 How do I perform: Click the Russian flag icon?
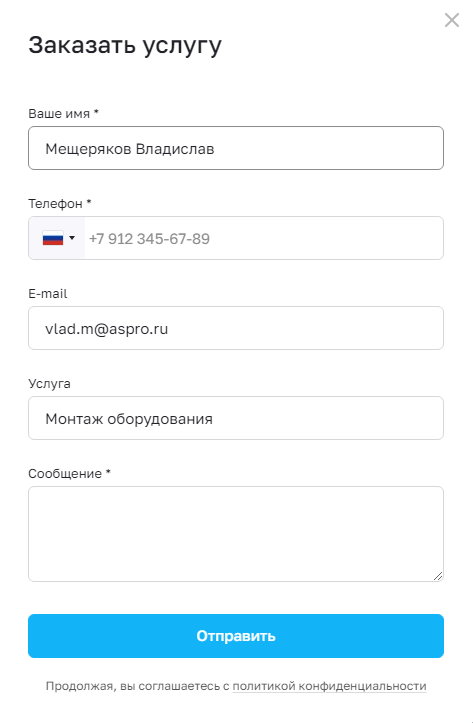53,238
